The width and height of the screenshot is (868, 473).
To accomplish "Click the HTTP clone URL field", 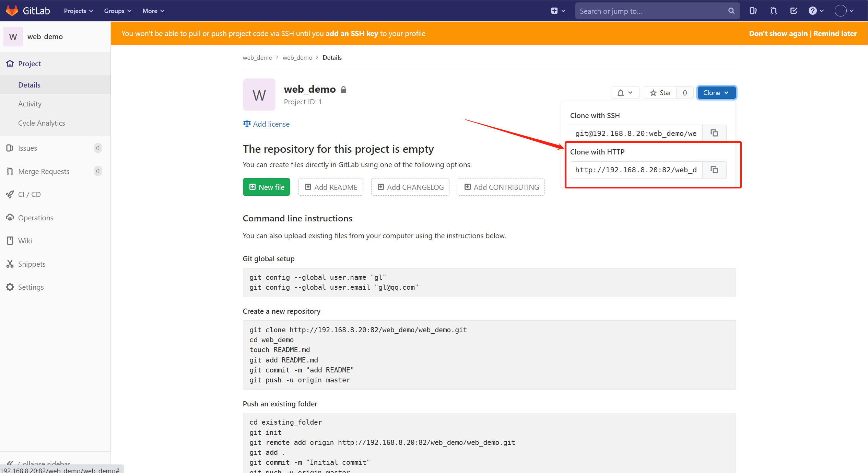I will 636,170.
